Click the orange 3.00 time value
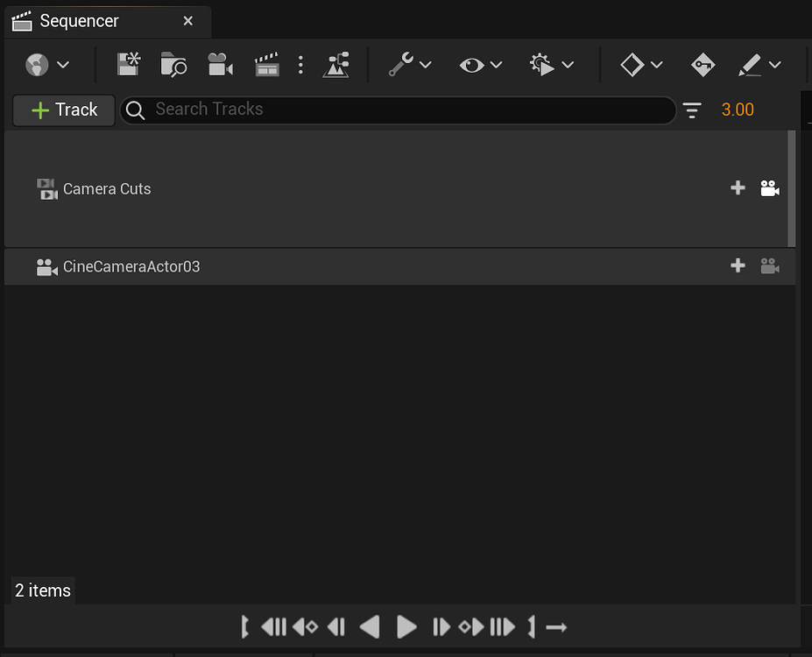812x657 pixels. (738, 109)
